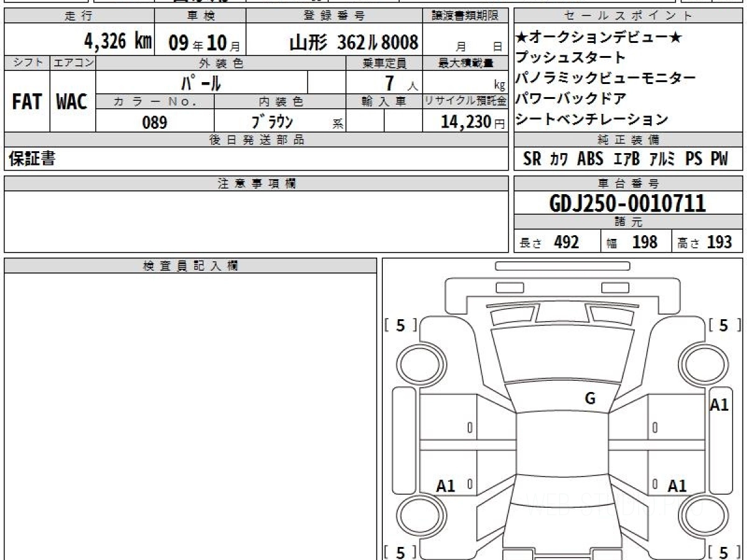Image resolution: width=747 pixels, height=560 pixels.
Task: Click the セールスポイント header
Action: [x=628, y=16]
